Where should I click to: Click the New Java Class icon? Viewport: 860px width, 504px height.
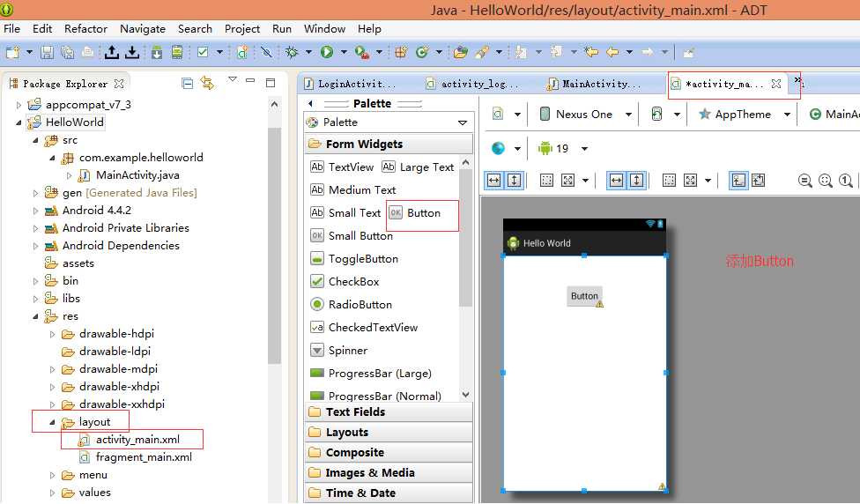click(422, 52)
